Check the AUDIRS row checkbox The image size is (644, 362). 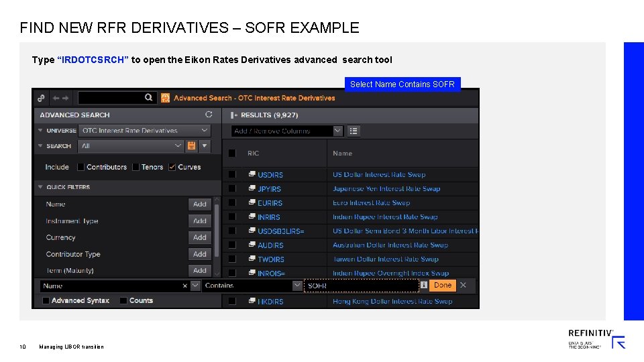pyautogui.click(x=232, y=245)
